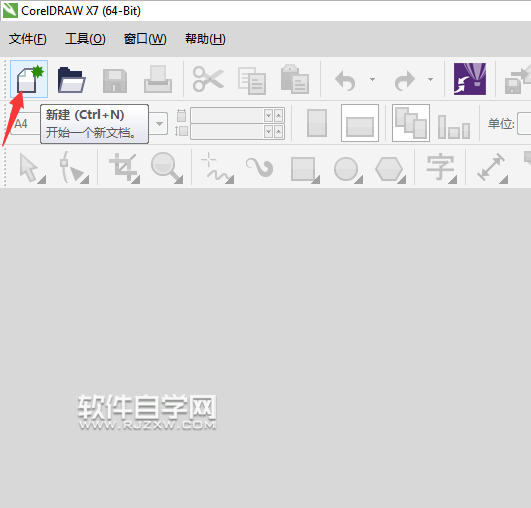Select the Text tool
Image resolution: width=531 pixels, height=508 pixels.
[x=441, y=168]
